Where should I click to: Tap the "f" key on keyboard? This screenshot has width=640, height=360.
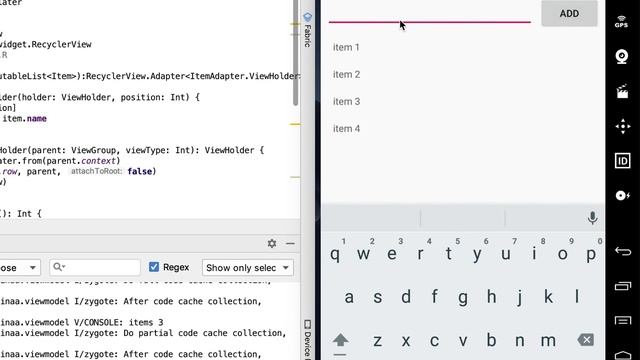click(434, 297)
